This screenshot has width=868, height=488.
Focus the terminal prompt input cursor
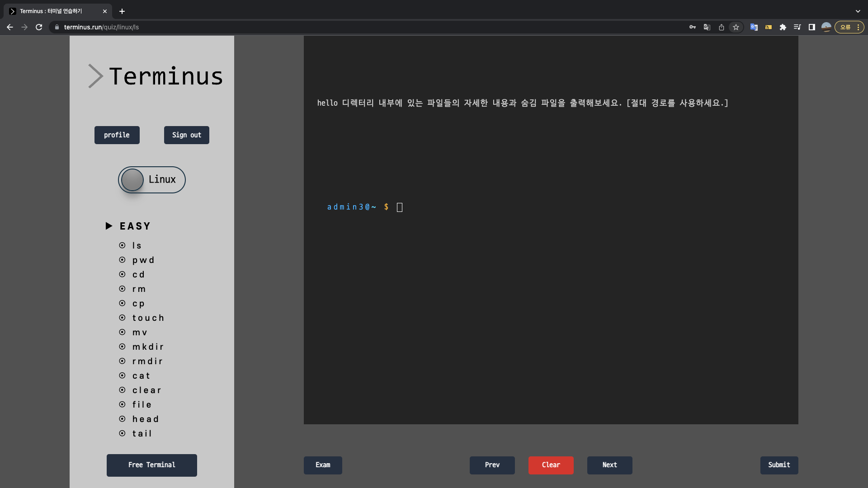click(400, 207)
